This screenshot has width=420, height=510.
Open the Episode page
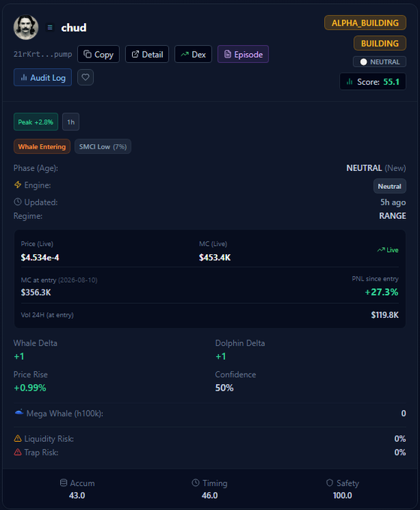[x=243, y=54]
